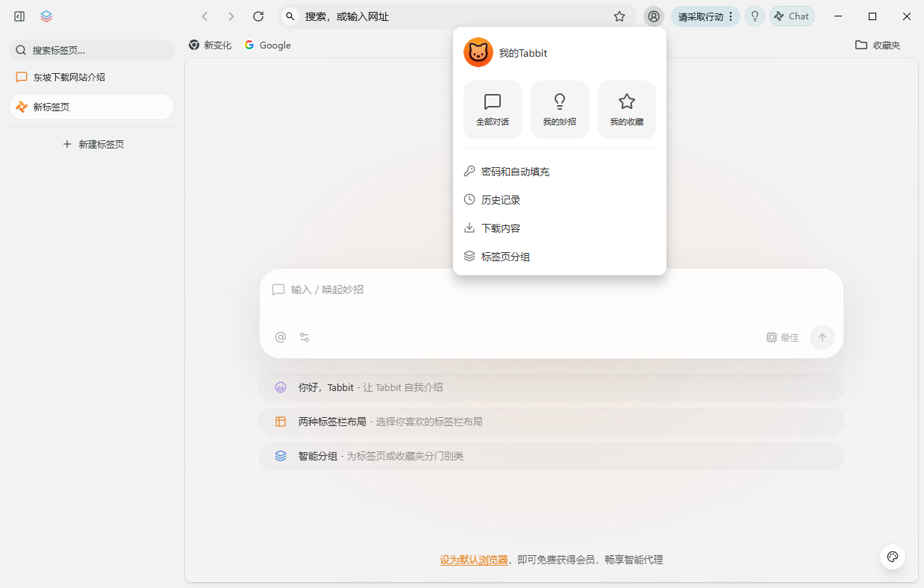Open 全部对话 from the account panel

pyautogui.click(x=492, y=109)
